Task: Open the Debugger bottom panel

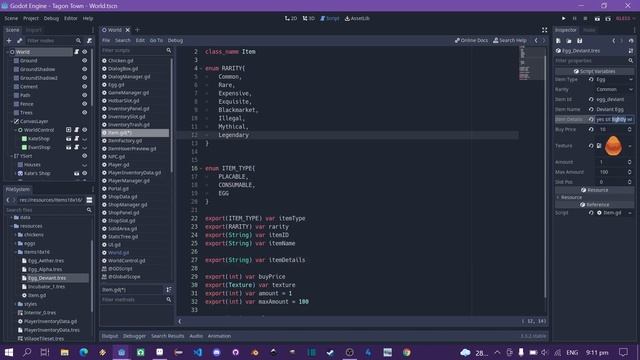Action: 134,336
